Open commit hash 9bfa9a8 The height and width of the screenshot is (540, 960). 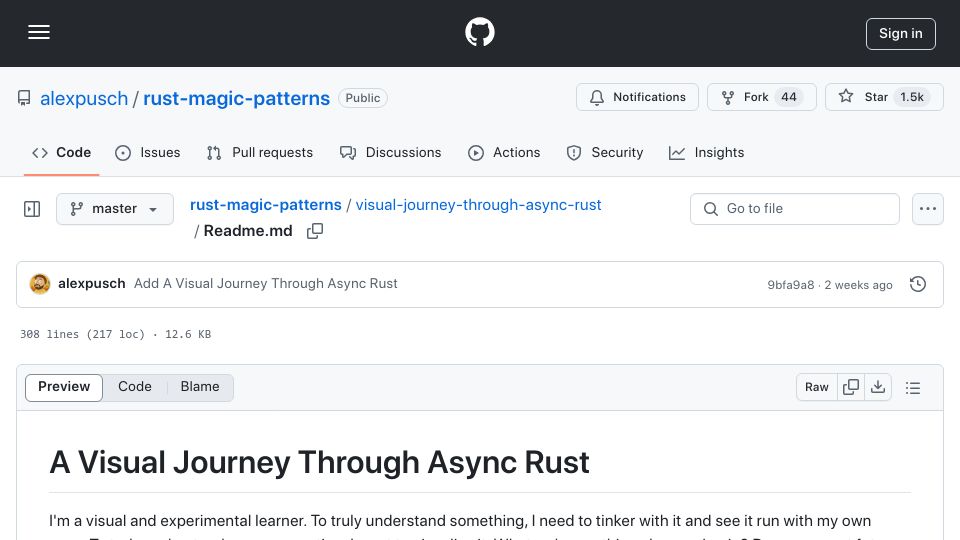pos(790,285)
